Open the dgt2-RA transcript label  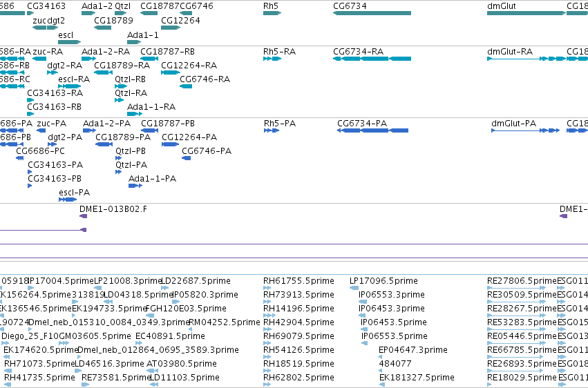64,65
